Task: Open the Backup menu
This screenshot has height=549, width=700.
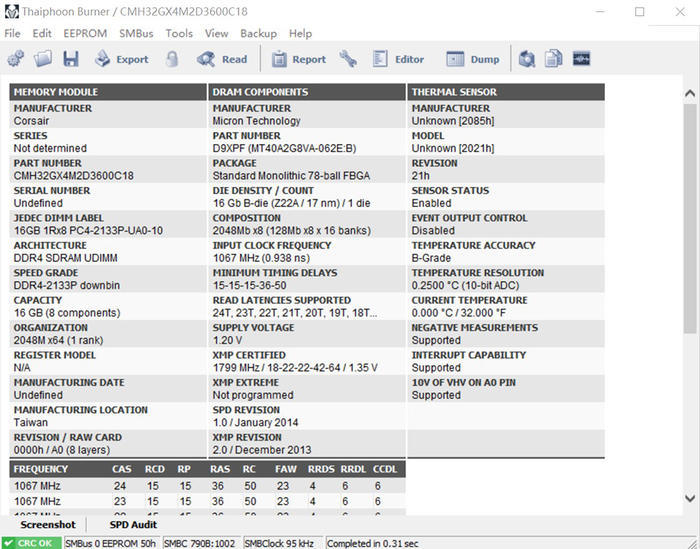Action: 258,33
